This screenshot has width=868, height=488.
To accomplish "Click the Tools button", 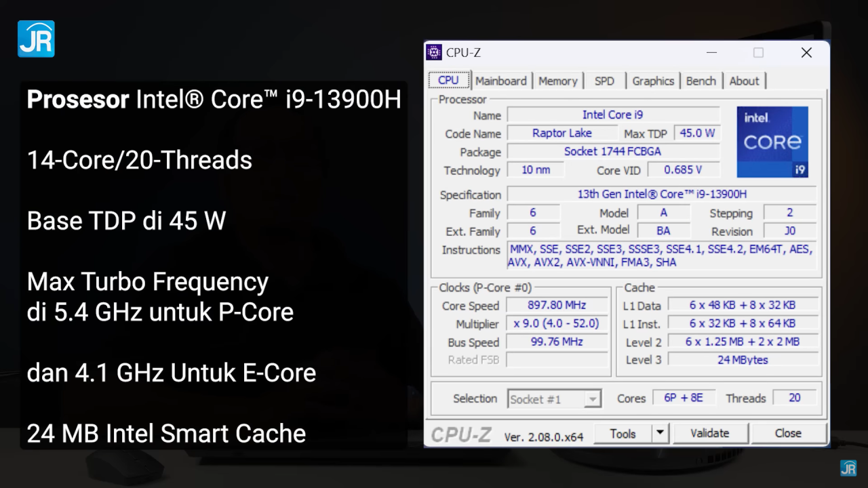I will pyautogui.click(x=623, y=434).
